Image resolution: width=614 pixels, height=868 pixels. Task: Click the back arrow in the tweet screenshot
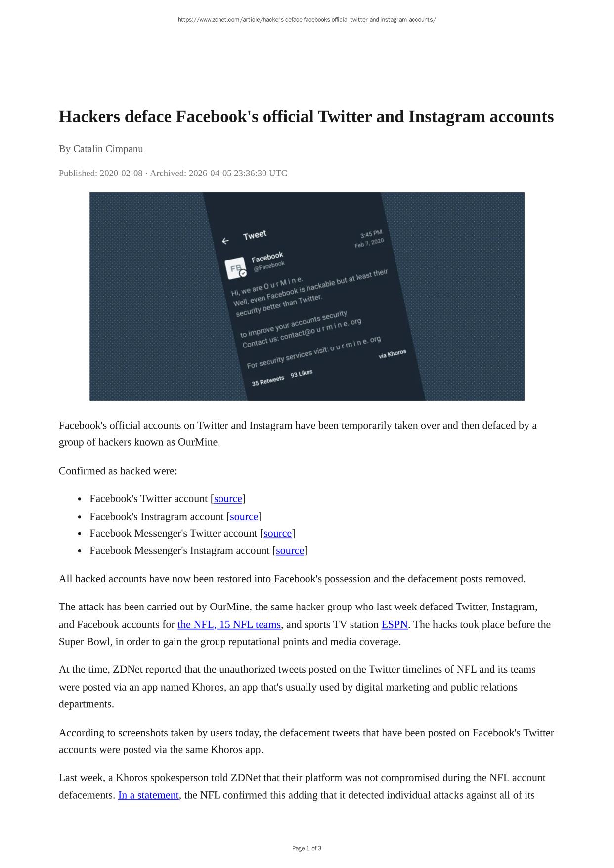[225, 241]
